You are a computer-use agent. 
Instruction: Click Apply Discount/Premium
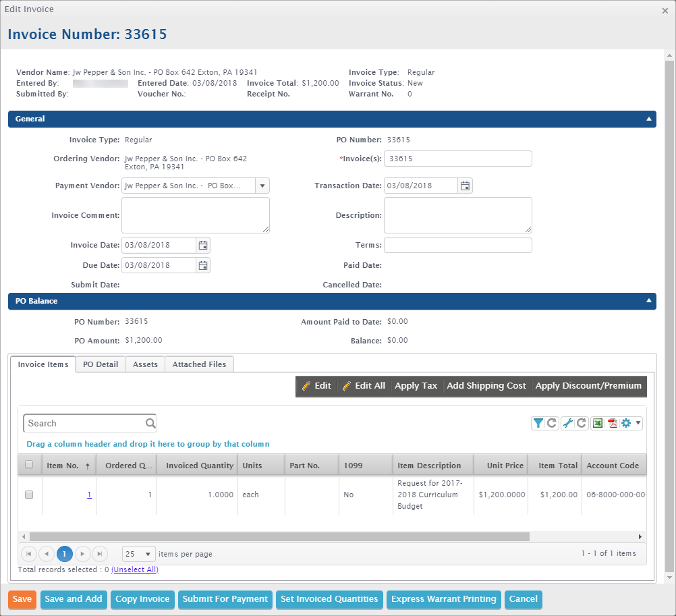point(588,386)
